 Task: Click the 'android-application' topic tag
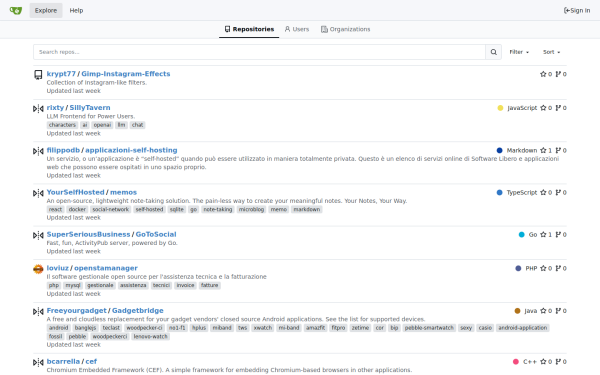522,328
